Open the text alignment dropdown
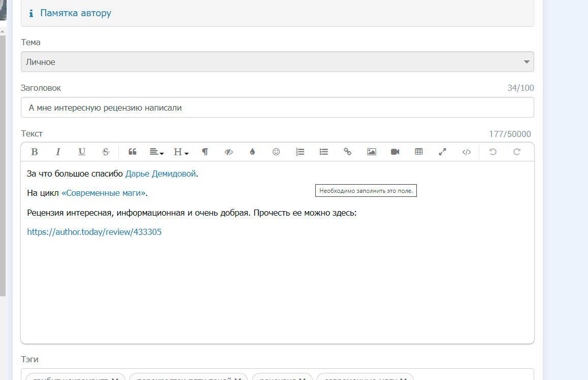 [x=156, y=152]
